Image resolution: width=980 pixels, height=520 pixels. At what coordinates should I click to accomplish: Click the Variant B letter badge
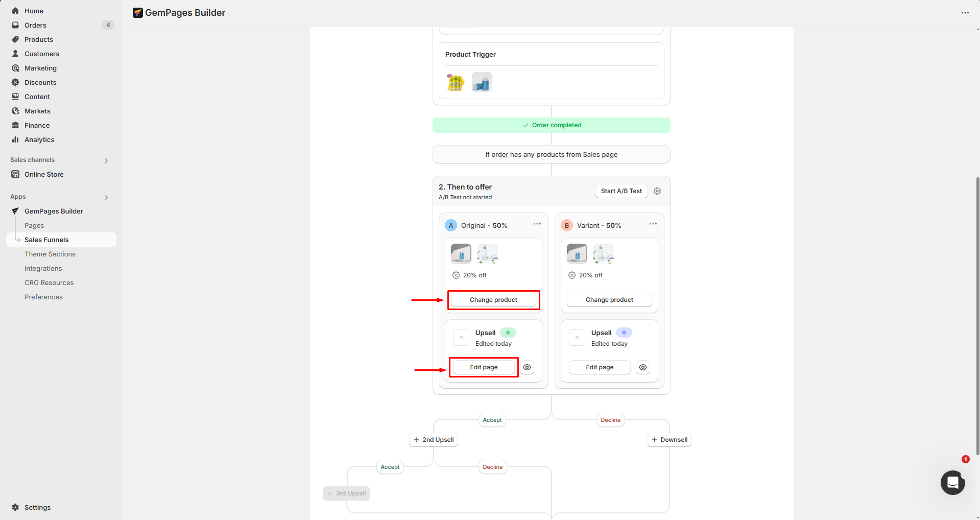[567, 225]
